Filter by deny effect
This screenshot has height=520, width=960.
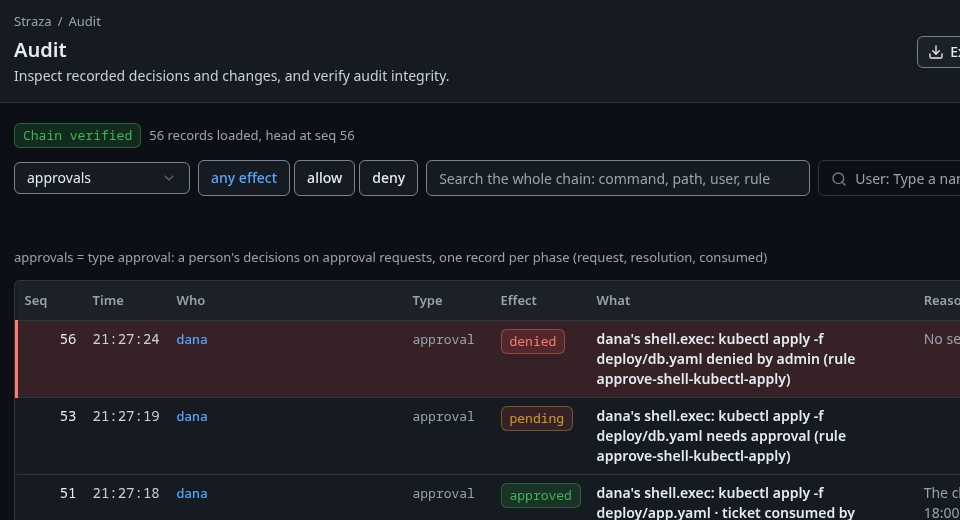(x=388, y=178)
